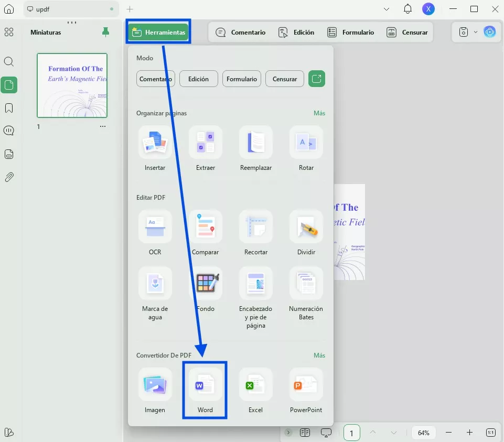Edit the page number field
Screen dimensions: 504x442
coord(351,433)
